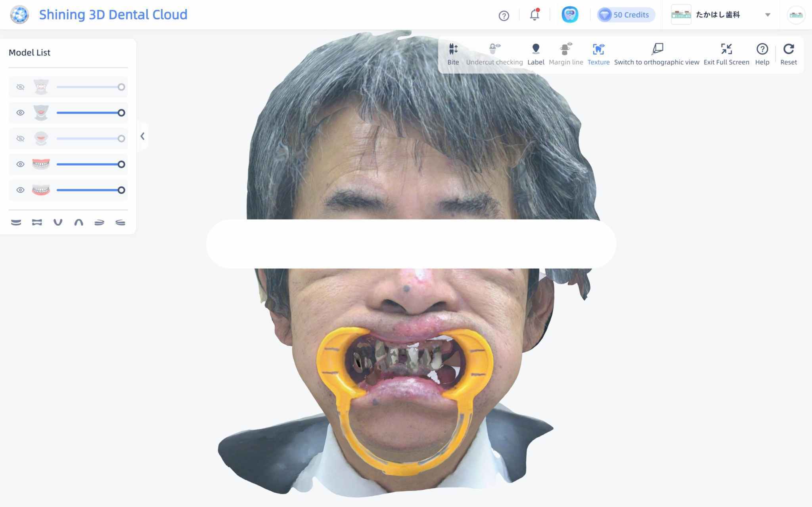Image resolution: width=812 pixels, height=507 pixels.
Task: Hide the upper jaw teeth model
Action: click(x=20, y=164)
